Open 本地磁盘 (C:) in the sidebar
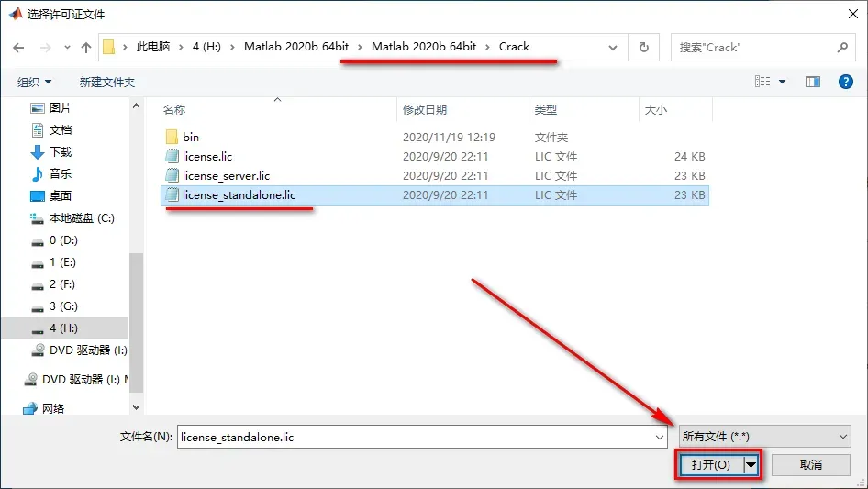Image resolution: width=868 pixels, height=489 pixels. [82, 218]
